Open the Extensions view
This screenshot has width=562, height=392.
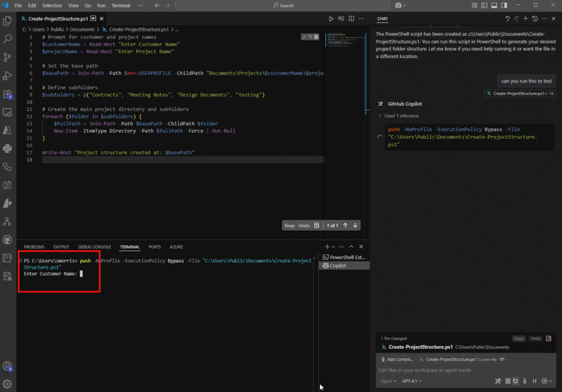pyautogui.click(x=7, y=94)
